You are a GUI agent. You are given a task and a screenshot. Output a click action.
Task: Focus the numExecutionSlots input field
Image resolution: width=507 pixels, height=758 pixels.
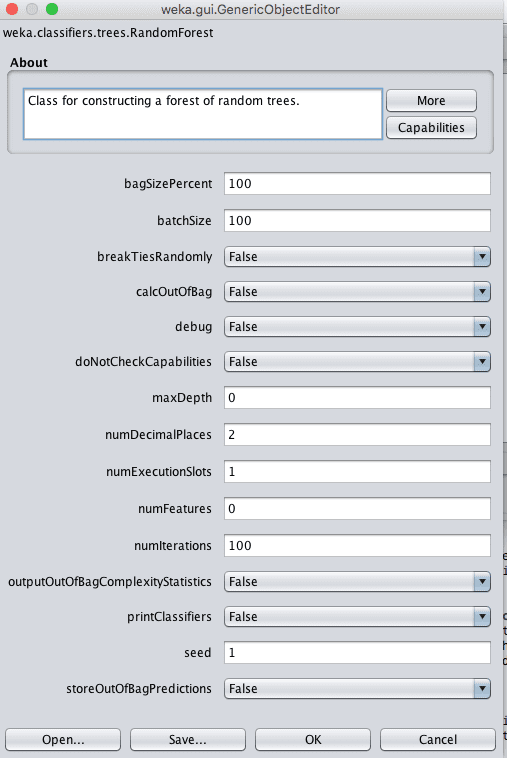click(x=357, y=471)
